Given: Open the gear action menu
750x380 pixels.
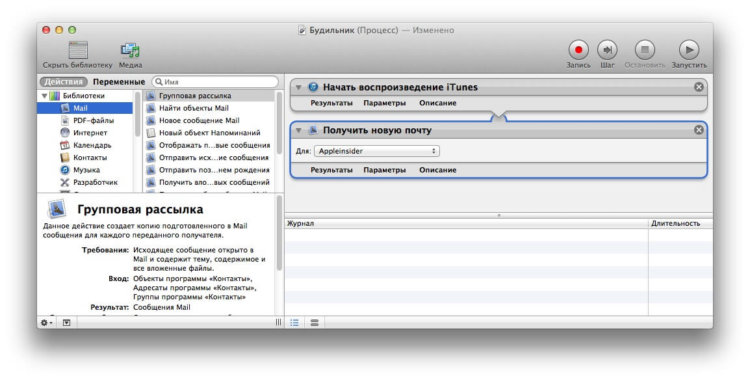Looking at the screenshot, I should click(x=46, y=323).
